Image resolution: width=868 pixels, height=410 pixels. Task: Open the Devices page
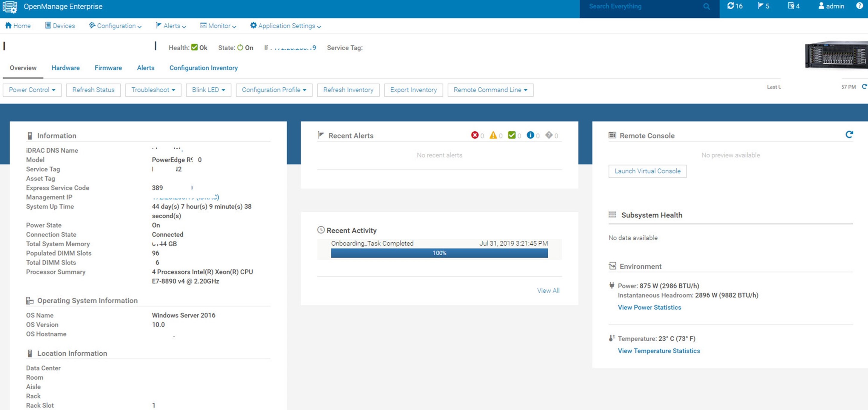[x=60, y=26]
